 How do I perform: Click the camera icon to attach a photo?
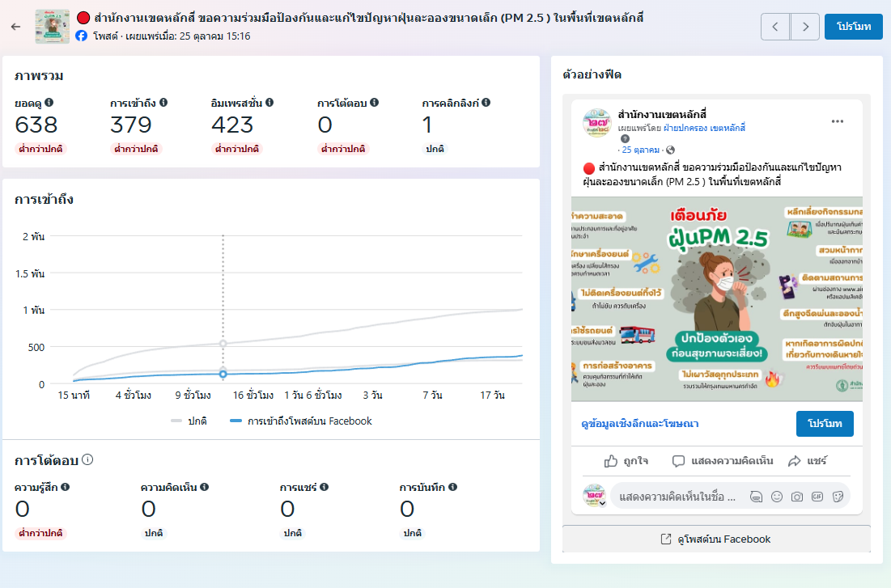point(797,496)
